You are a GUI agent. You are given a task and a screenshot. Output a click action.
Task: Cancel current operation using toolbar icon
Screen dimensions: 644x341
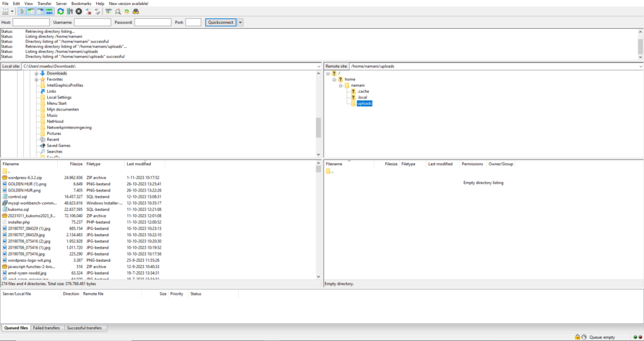click(79, 11)
